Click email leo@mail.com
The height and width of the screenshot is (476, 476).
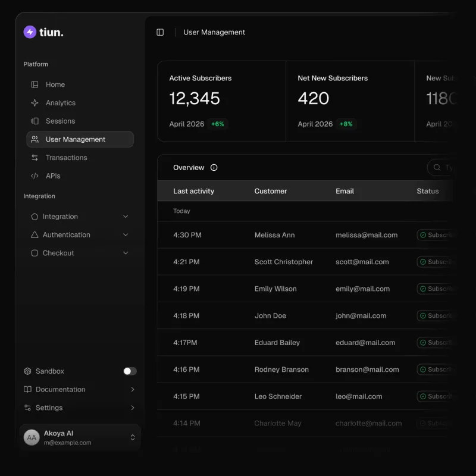tap(359, 396)
